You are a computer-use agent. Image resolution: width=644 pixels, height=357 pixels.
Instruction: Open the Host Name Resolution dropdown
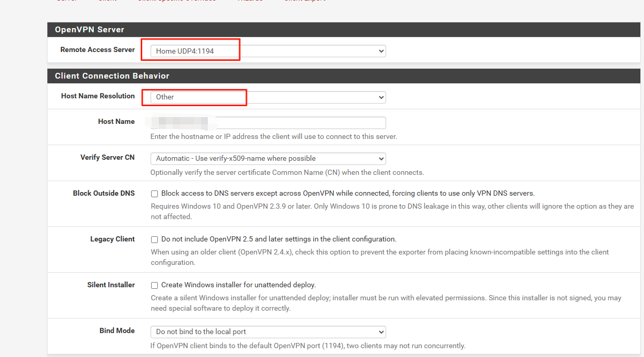pyautogui.click(x=268, y=97)
